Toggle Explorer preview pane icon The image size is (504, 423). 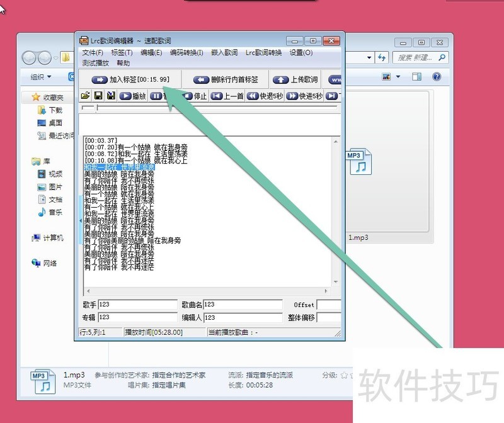tap(417, 77)
